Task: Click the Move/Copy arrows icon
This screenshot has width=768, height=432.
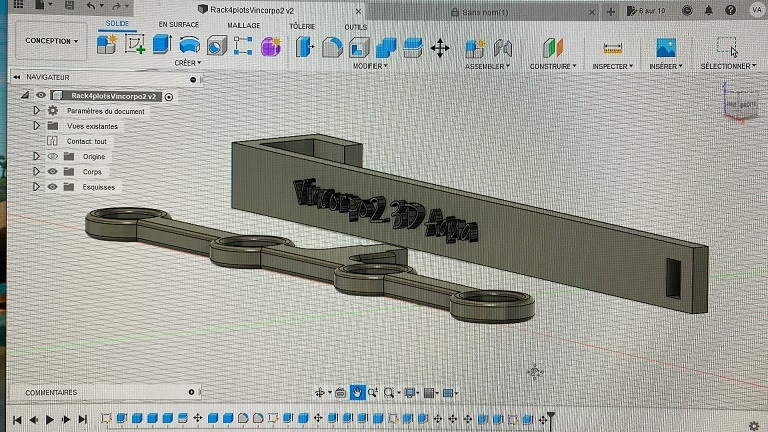Action: click(x=439, y=47)
